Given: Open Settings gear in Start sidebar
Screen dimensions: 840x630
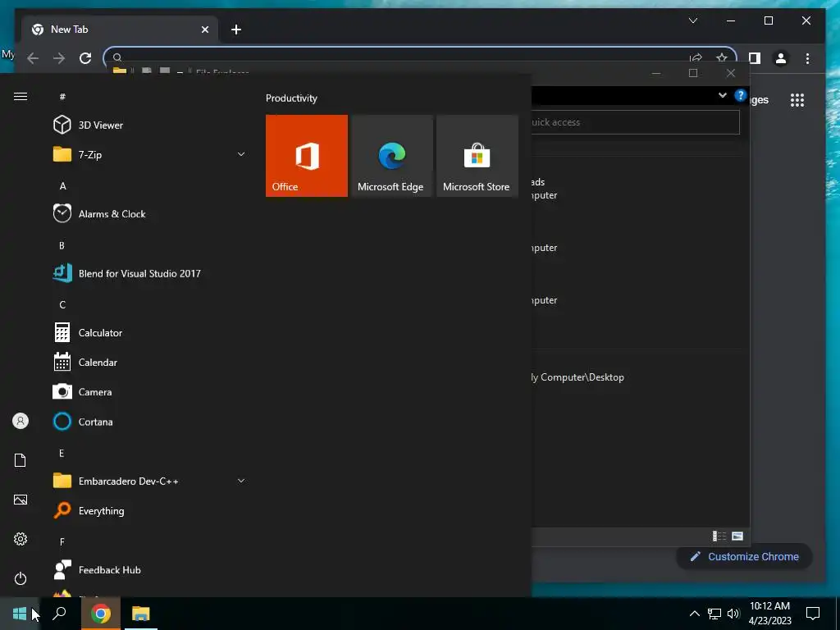Looking at the screenshot, I should (21, 539).
